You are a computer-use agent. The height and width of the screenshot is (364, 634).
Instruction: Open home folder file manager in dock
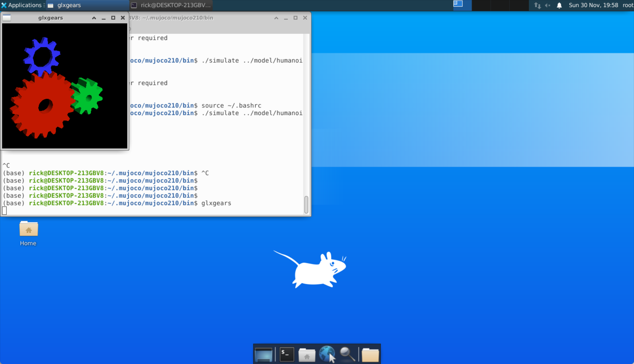(x=307, y=354)
